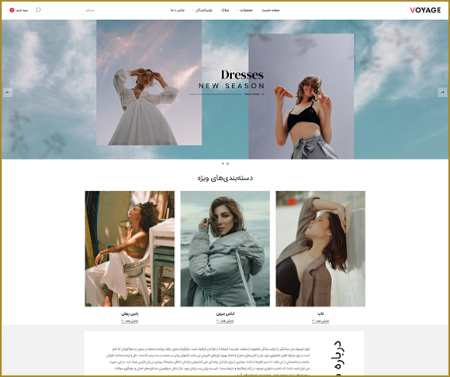Click the search magnifier icon
The image size is (450, 377).
click(38, 10)
